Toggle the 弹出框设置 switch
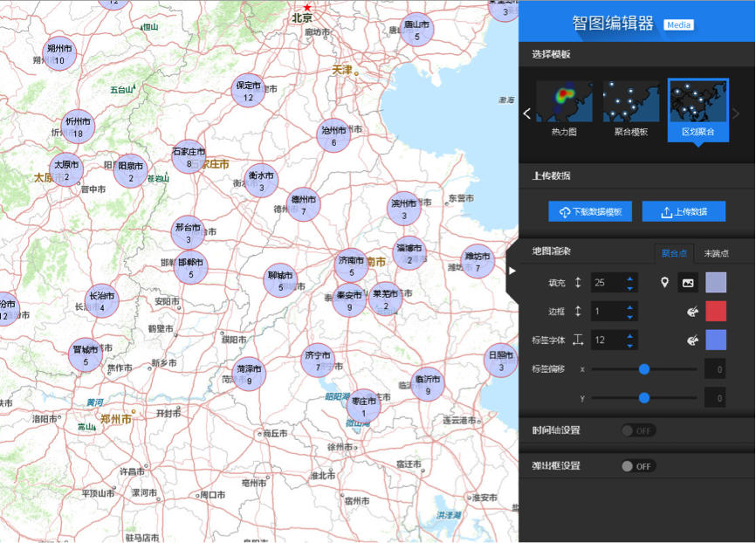The width and height of the screenshot is (756, 543). click(638, 466)
